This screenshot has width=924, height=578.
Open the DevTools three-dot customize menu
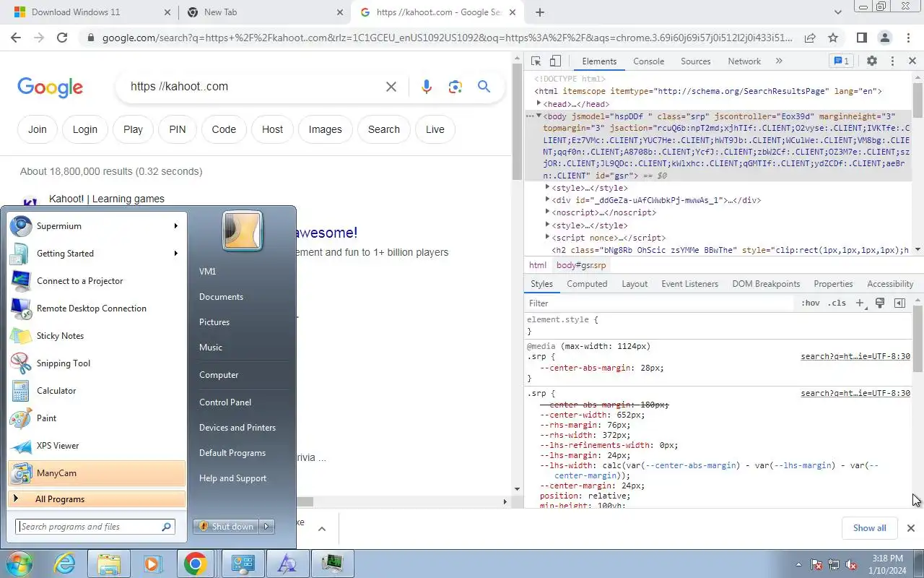pos(892,61)
